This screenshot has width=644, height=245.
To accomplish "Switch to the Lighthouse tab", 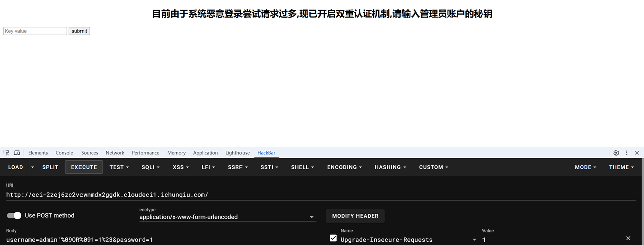I will pyautogui.click(x=237, y=153).
